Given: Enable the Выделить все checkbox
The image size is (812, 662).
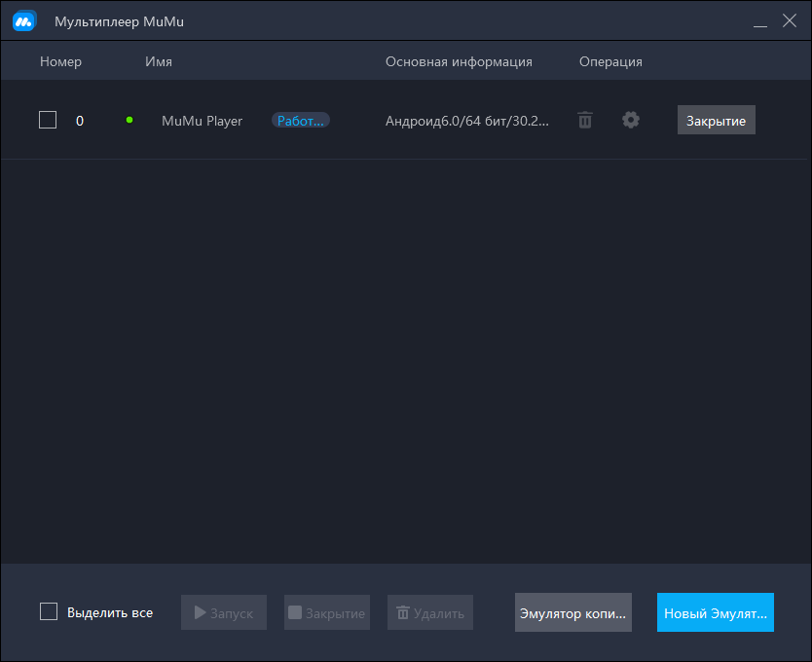Looking at the screenshot, I should point(49,611).
